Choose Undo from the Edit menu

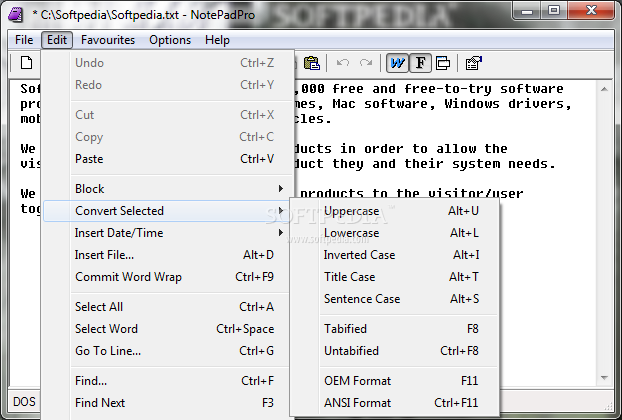point(168,63)
